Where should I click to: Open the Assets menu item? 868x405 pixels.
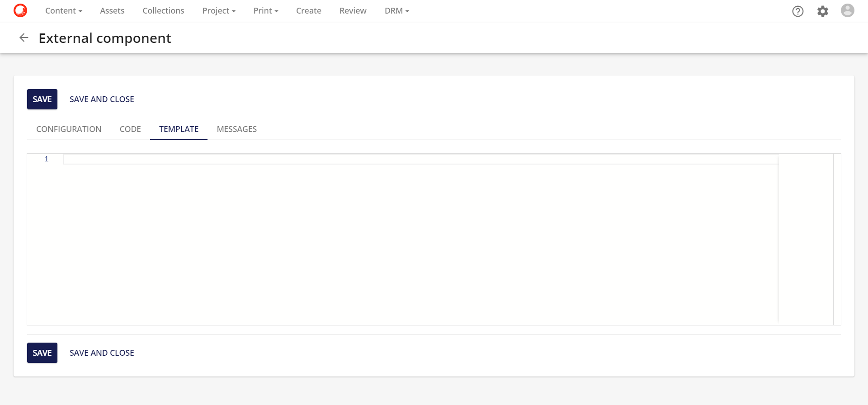112,11
